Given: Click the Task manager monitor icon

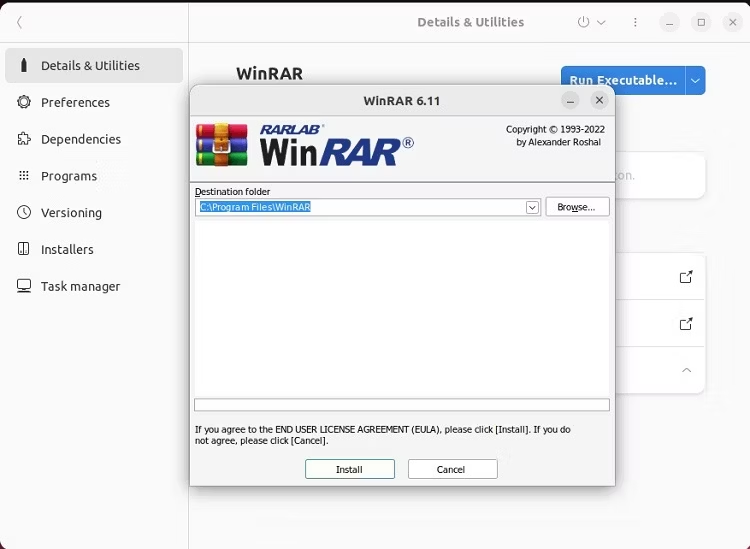Looking at the screenshot, I should click(x=23, y=286).
